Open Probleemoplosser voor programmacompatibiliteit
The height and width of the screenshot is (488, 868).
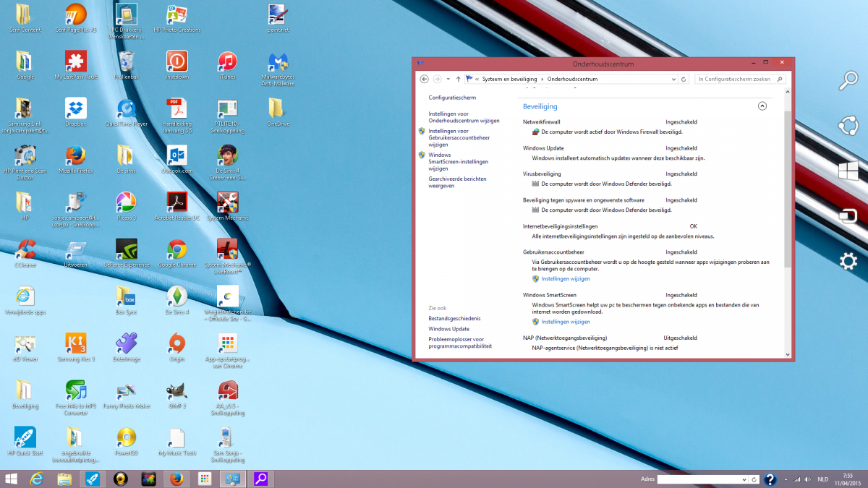tap(460, 342)
